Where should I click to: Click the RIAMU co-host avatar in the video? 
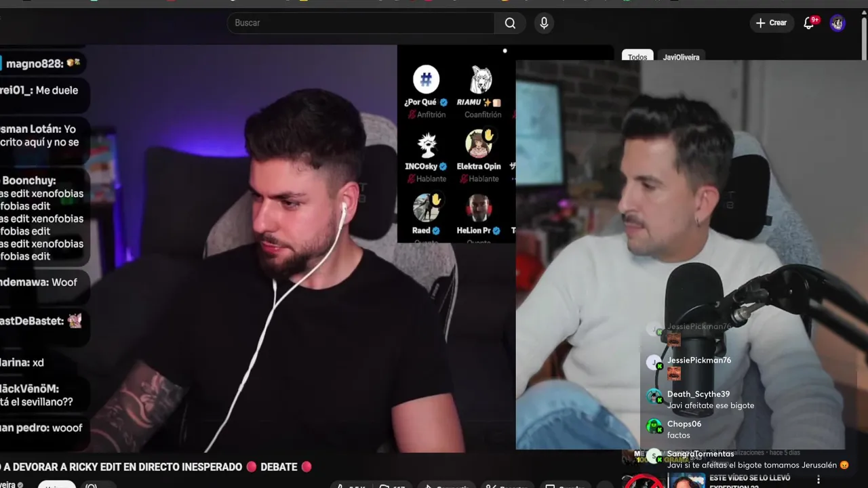coord(481,80)
